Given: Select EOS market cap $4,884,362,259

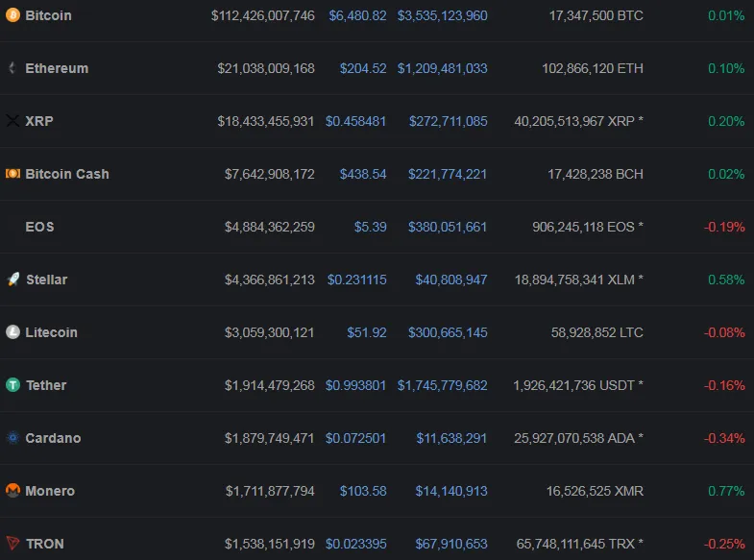Looking at the screenshot, I should click(270, 227).
